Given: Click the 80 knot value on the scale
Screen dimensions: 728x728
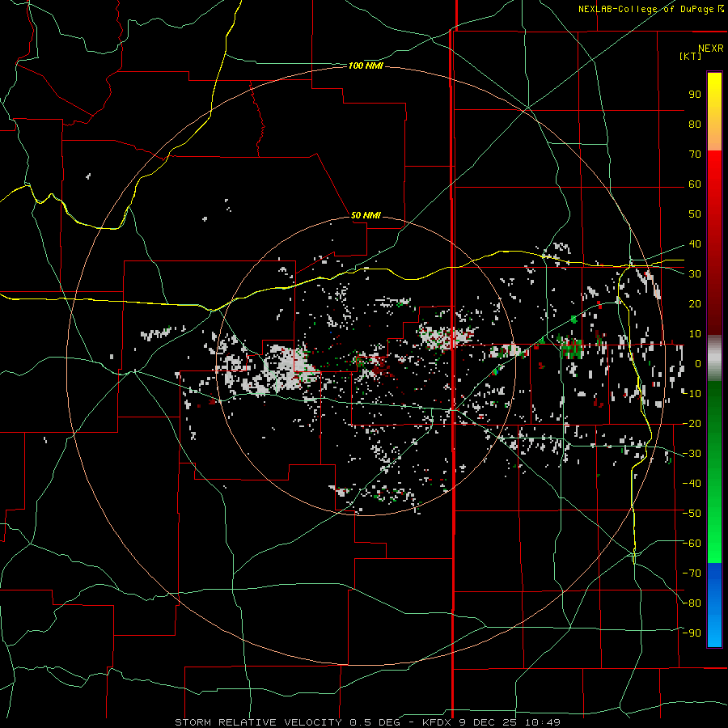Looking at the screenshot, I should click(x=695, y=125).
